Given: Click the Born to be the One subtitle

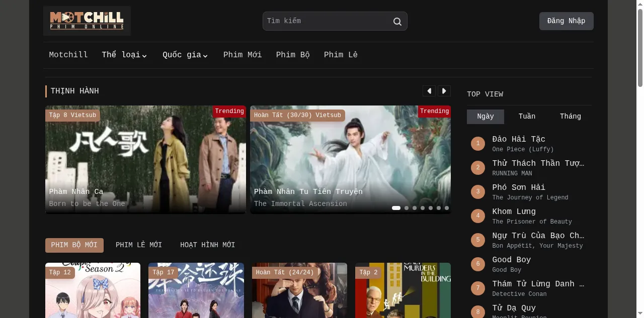Looking at the screenshot, I should point(87,203).
